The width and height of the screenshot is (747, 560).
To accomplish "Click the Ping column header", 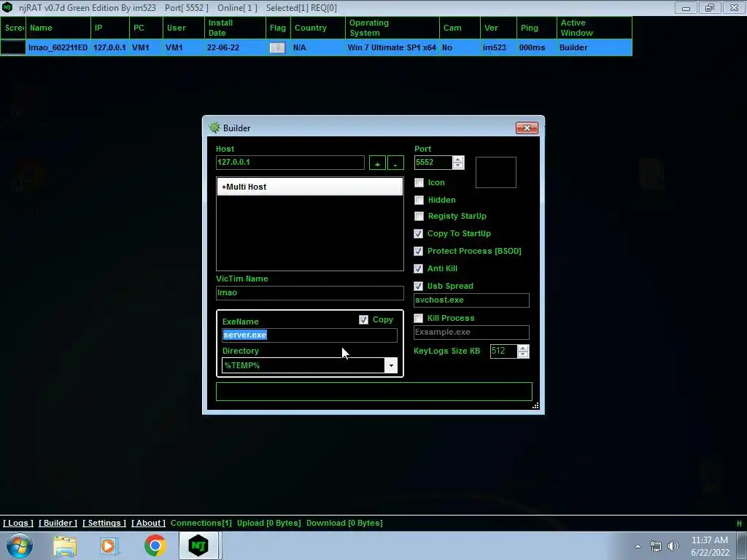I will (x=536, y=28).
